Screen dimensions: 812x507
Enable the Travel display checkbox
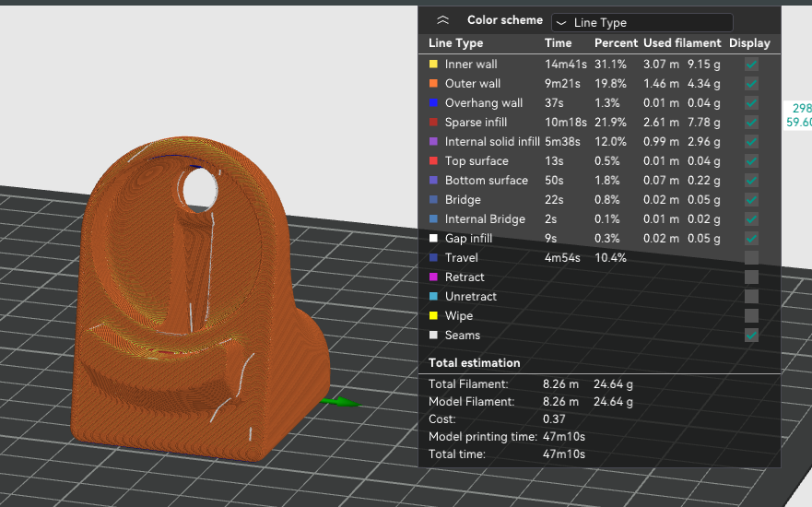point(751,257)
